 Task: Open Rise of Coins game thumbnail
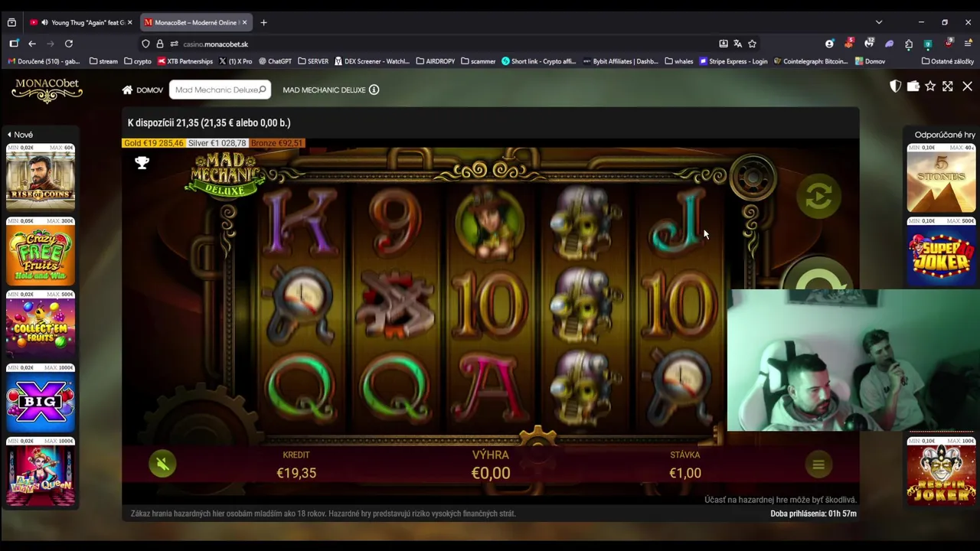point(41,178)
